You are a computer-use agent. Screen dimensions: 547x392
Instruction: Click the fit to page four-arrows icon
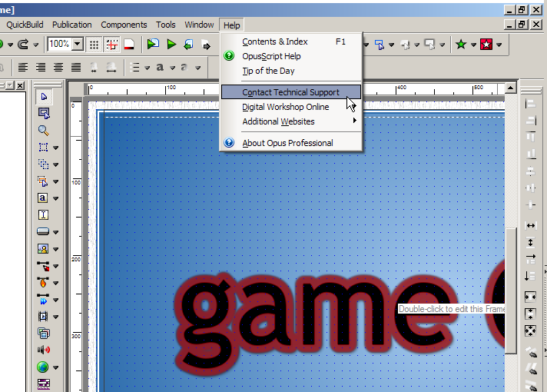pyautogui.click(x=531, y=331)
